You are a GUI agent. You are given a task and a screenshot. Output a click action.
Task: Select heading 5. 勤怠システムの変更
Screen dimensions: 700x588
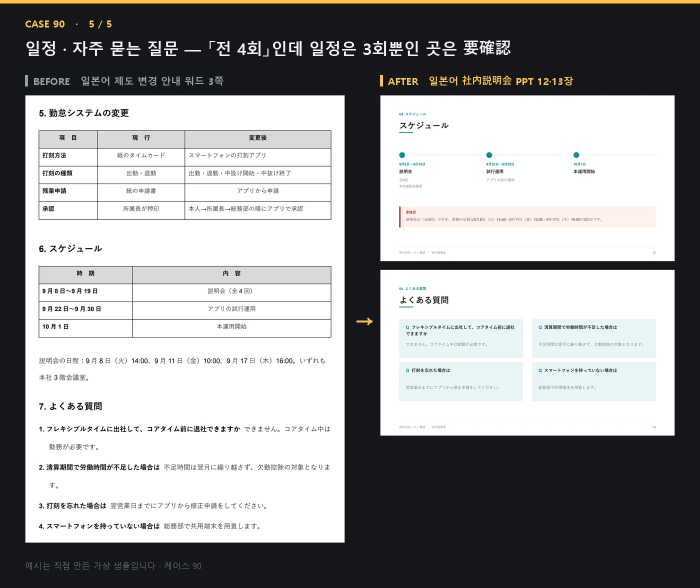(84, 113)
